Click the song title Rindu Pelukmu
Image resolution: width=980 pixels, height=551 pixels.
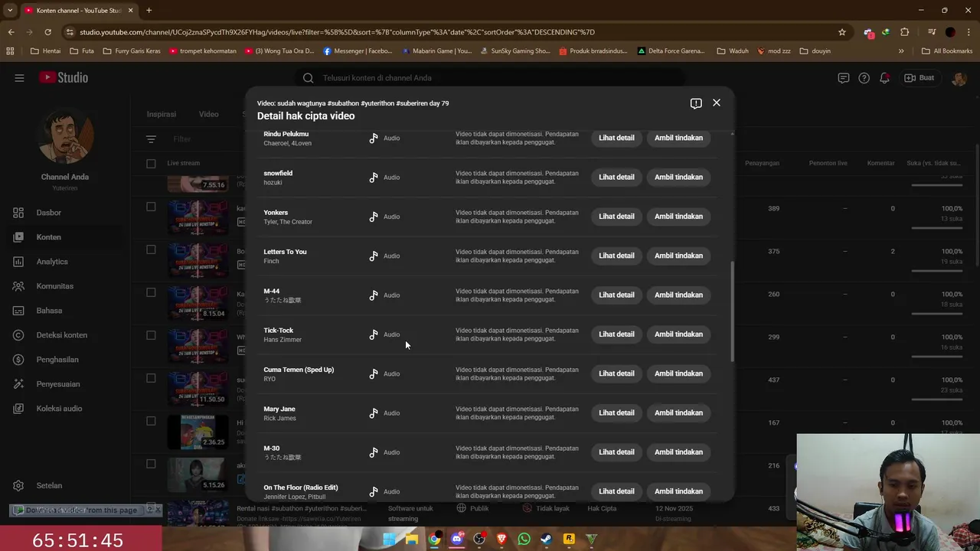coord(286,134)
